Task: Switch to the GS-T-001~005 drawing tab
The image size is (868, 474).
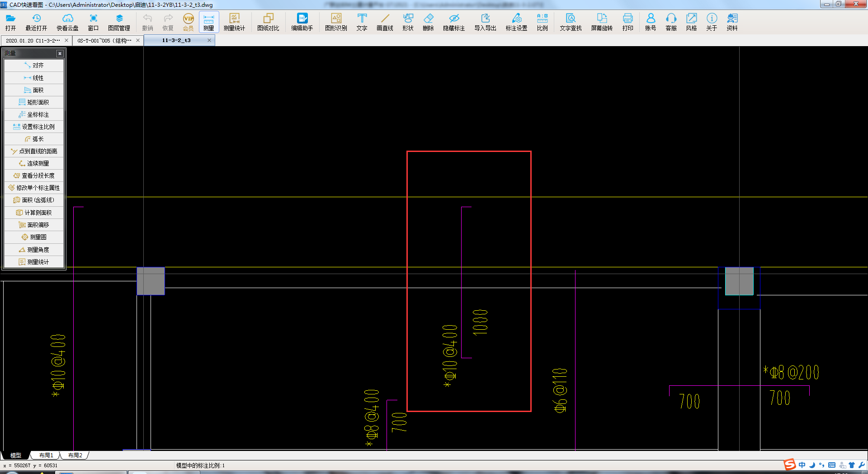Action: tap(104, 41)
